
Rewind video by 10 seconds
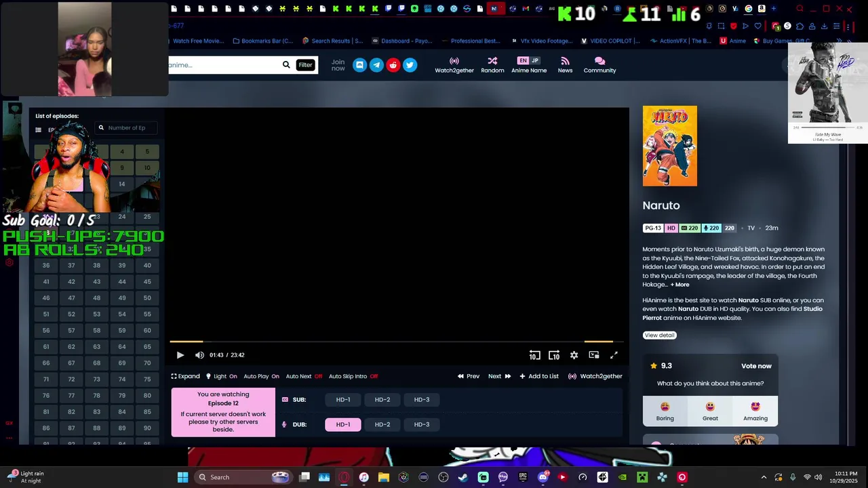(534, 355)
